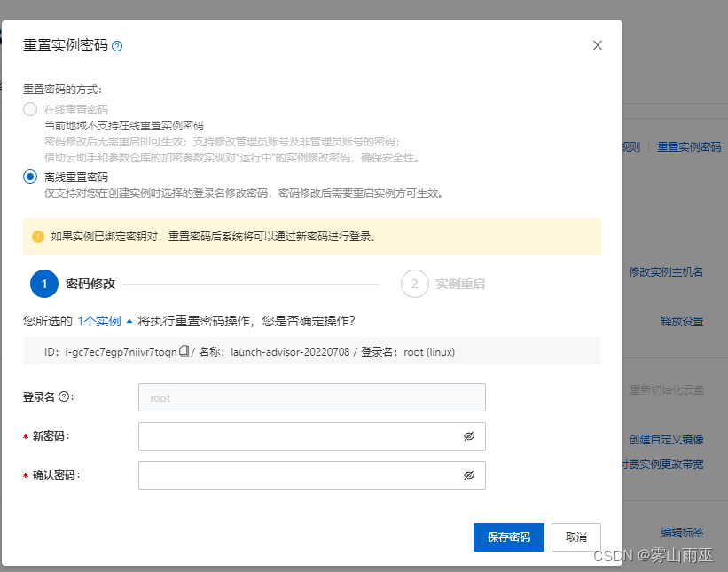This screenshot has width=728, height=572.
Task: Click instance name launch-advisor-20220708 text
Action: click(x=290, y=352)
